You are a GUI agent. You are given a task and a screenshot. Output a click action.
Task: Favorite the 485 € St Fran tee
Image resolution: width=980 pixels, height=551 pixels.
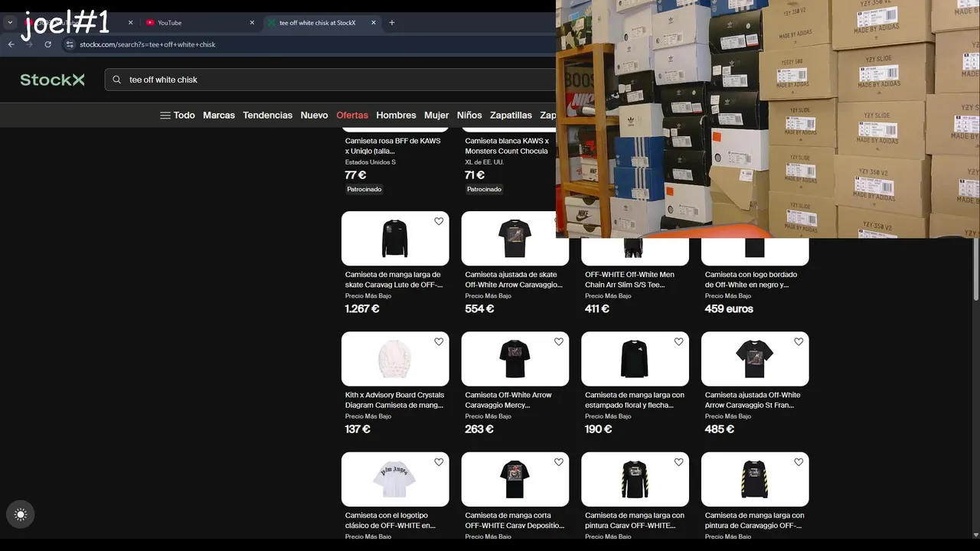[799, 342]
